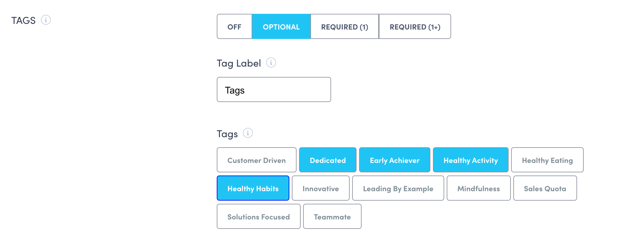Choose the REQUIRED (1) option
This screenshot has width=644, height=243.
pyautogui.click(x=345, y=27)
